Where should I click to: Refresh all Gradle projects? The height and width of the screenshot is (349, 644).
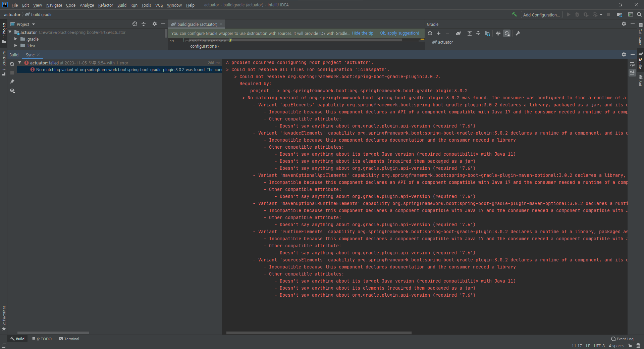(x=430, y=33)
